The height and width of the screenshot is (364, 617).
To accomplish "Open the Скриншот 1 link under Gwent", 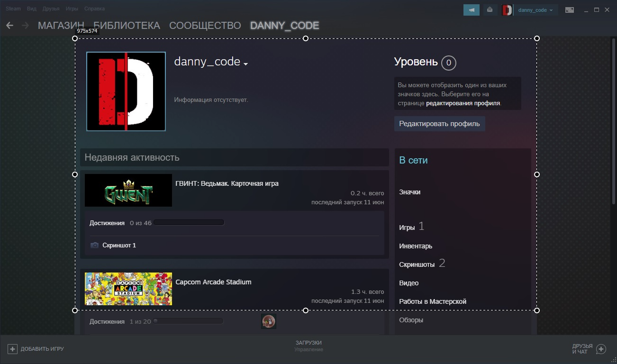I will (x=119, y=246).
